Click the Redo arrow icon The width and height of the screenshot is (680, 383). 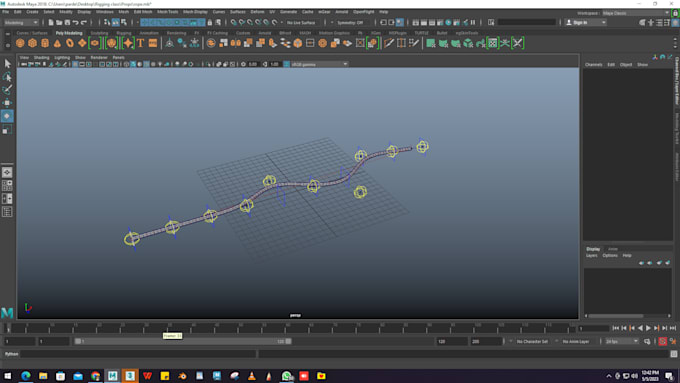[x=84, y=22]
